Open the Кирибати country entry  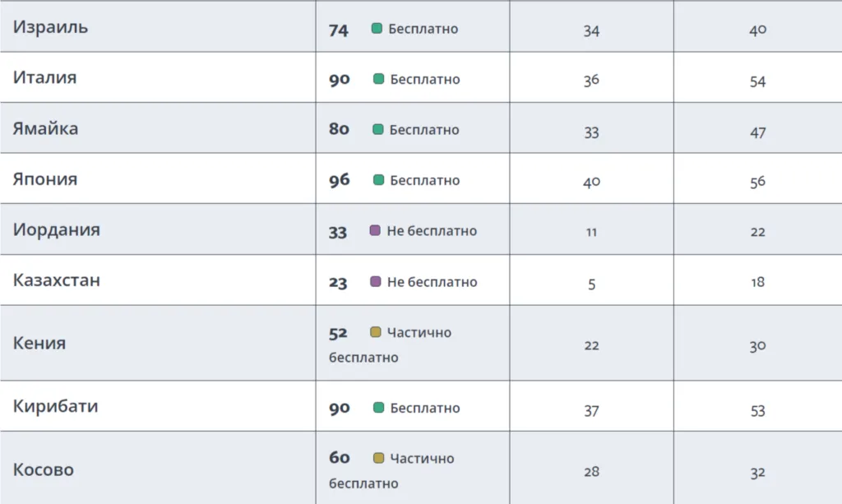55,406
